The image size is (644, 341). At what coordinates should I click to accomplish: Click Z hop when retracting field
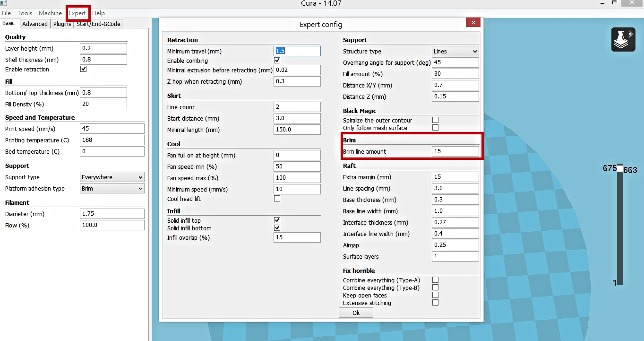(297, 81)
